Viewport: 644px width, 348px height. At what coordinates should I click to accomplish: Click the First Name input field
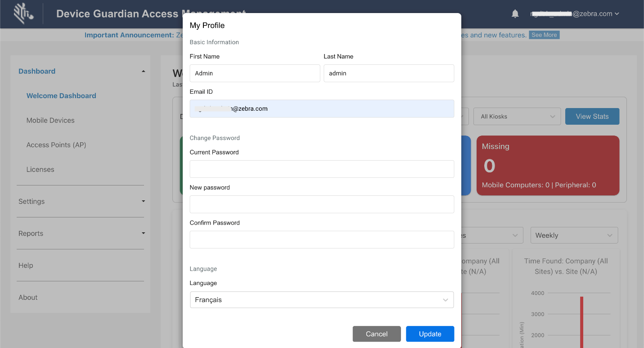tap(255, 73)
